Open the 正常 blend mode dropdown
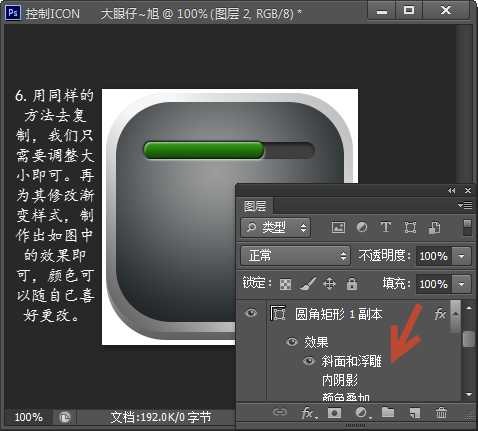Screen dimensions: 478x431 (x=295, y=256)
